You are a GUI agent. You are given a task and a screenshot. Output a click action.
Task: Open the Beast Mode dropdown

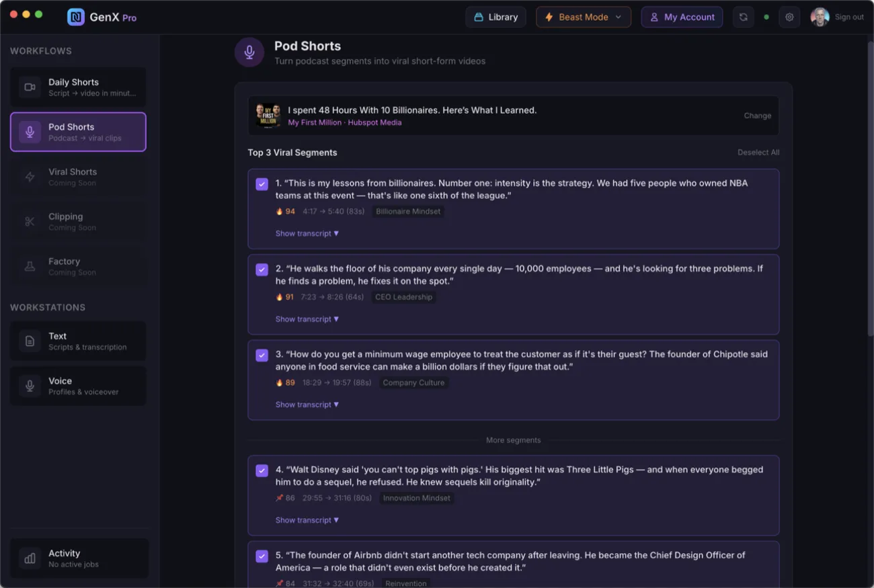coord(583,17)
